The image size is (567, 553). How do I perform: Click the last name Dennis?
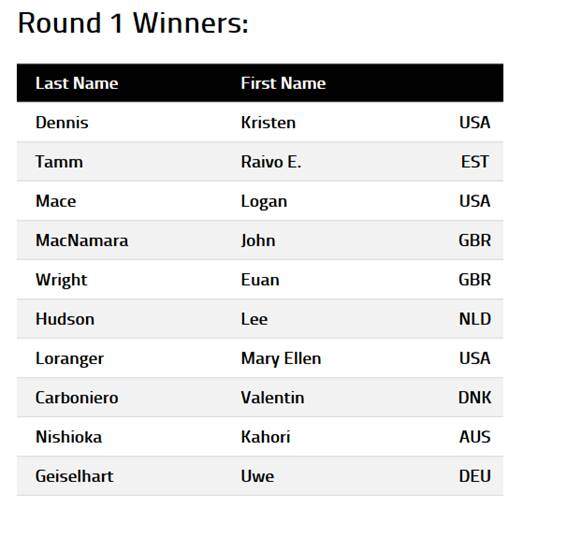[x=62, y=122]
